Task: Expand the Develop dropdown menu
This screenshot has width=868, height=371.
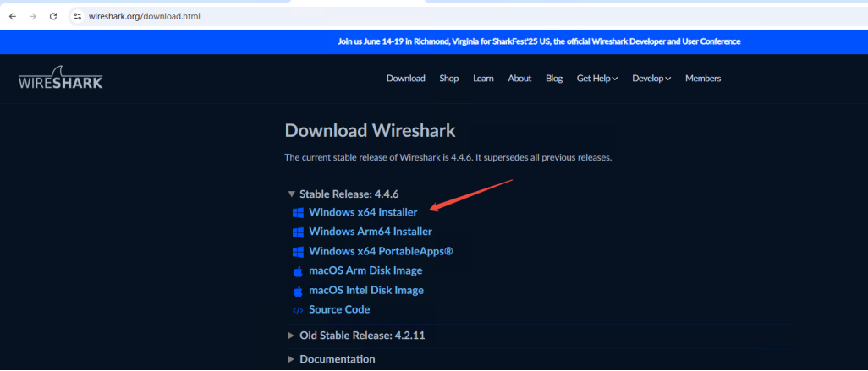Action: click(651, 79)
